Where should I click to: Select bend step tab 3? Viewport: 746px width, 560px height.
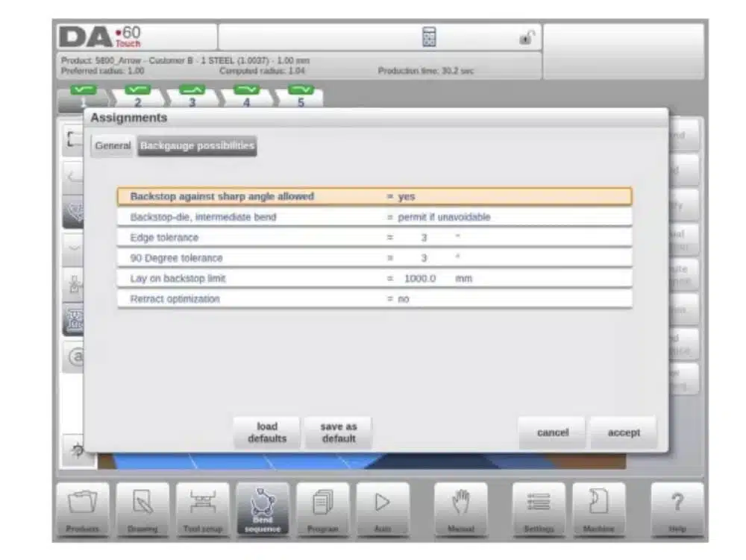(192, 98)
